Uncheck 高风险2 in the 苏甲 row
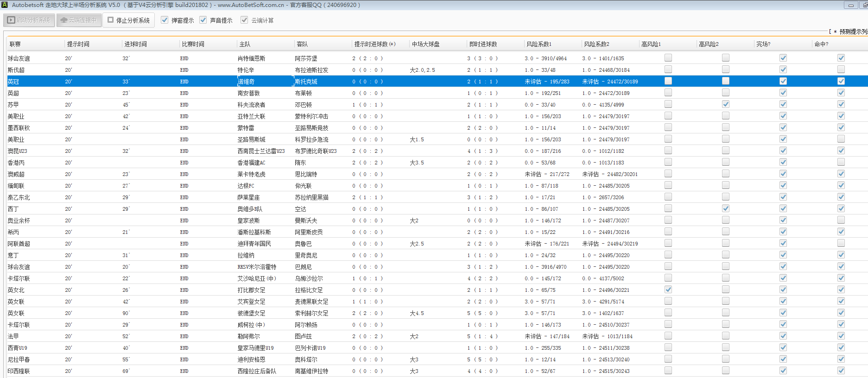The width and height of the screenshot is (868, 378). pyautogui.click(x=725, y=104)
